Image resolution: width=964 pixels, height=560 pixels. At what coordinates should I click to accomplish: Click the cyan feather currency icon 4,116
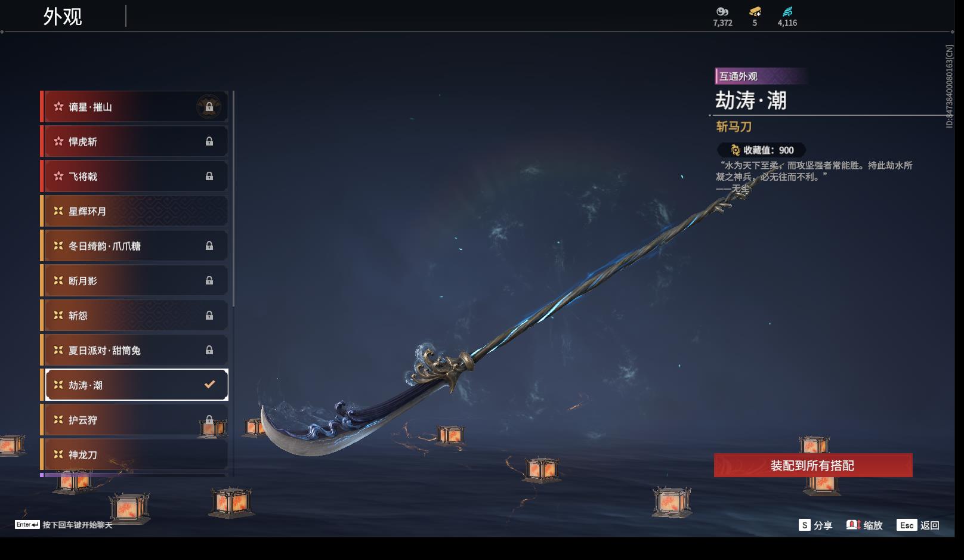click(787, 11)
